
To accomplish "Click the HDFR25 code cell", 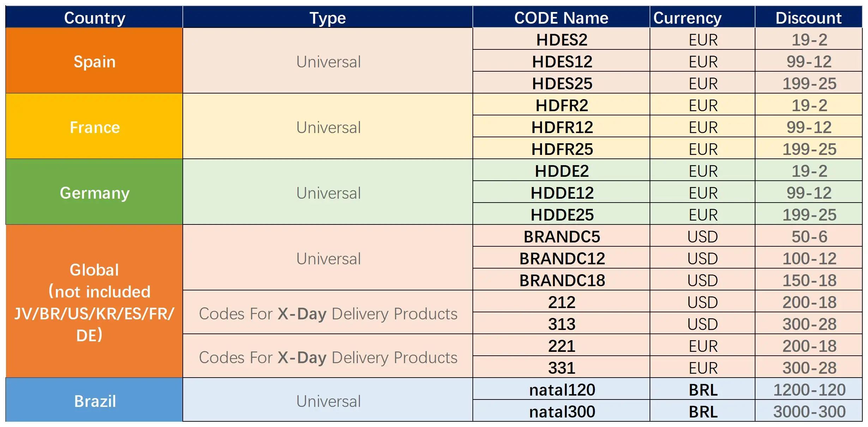I will point(562,149).
